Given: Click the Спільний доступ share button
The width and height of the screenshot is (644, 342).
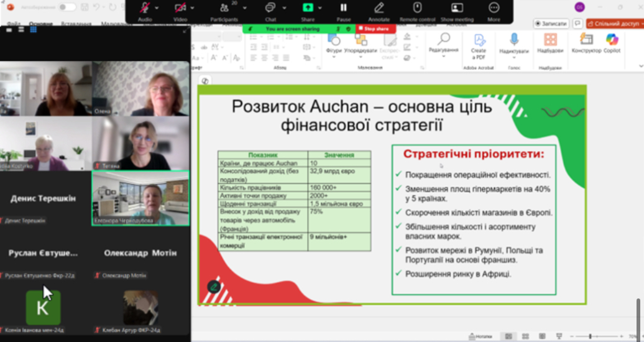Looking at the screenshot, I should (x=614, y=24).
